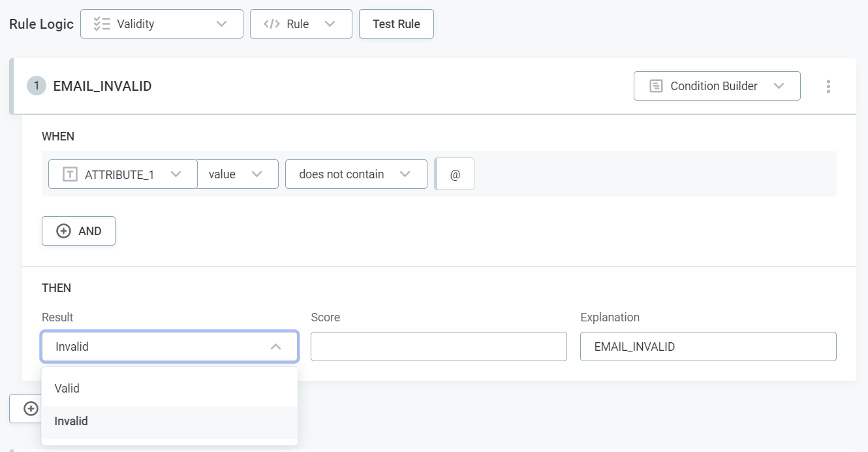
Task: Click the text type icon for ATTRIBUTE_1
Action: [x=70, y=174]
